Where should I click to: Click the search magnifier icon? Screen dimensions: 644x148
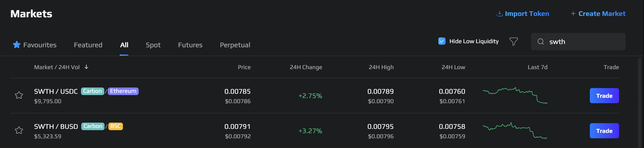(541, 42)
